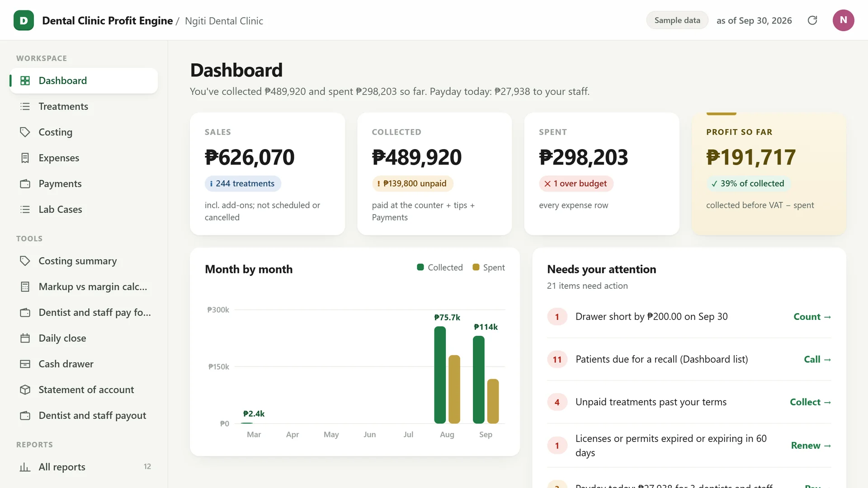
Task: Click the Profit So Far card
Action: [x=769, y=174]
